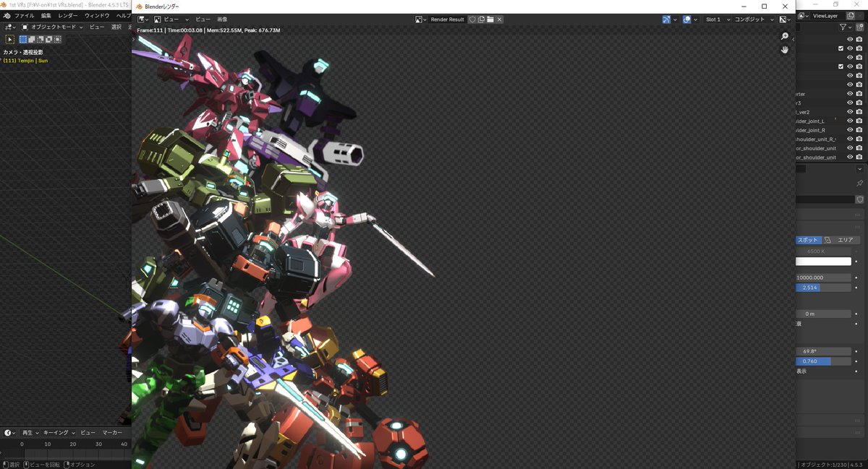The height and width of the screenshot is (469, 868).
Task: Click image browse icon beside Render Result
Action: (421, 20)
